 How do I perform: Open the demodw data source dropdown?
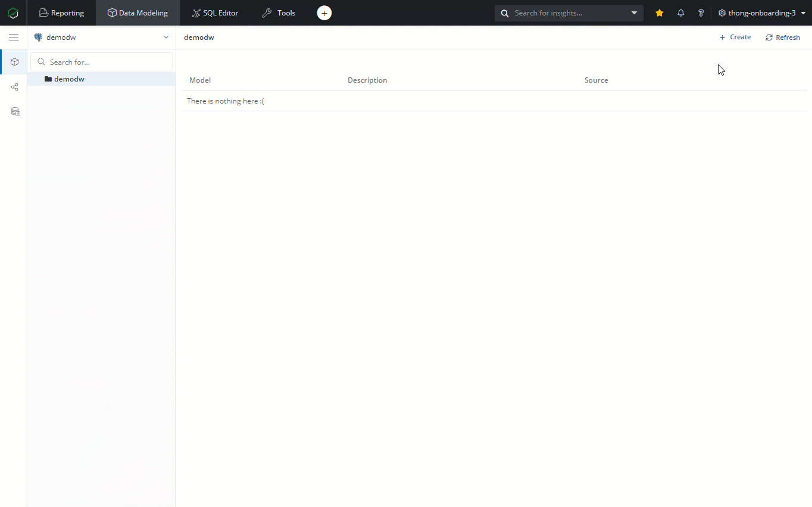click(102, 37)
